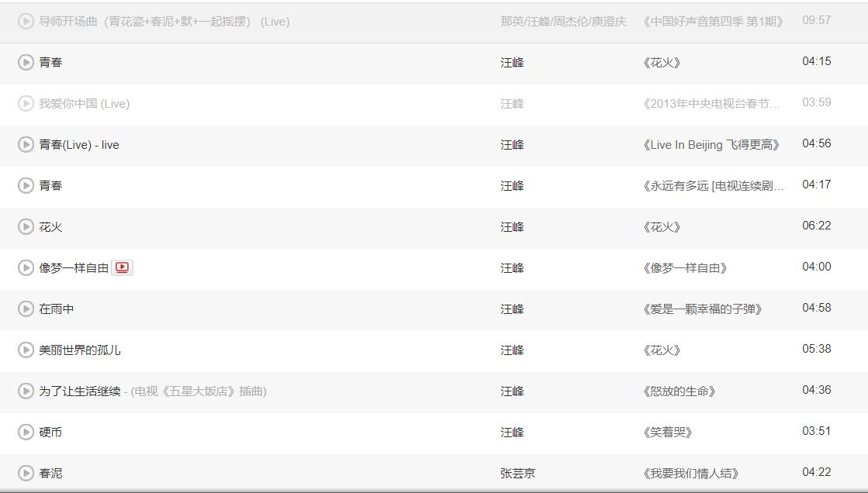Open album 《怒放的生命》
The image size is (868, 493).
tap(680, 391)
